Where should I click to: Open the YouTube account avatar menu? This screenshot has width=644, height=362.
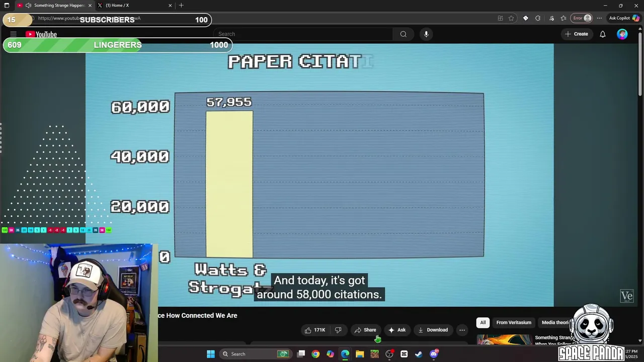click(x=622, y=34)
